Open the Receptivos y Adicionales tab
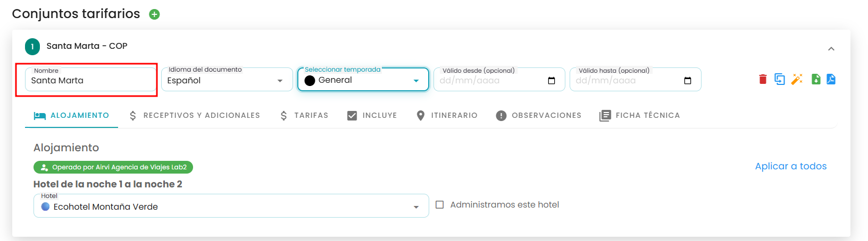The width and height of the screenshot is (868, 241). click(195, 115)
